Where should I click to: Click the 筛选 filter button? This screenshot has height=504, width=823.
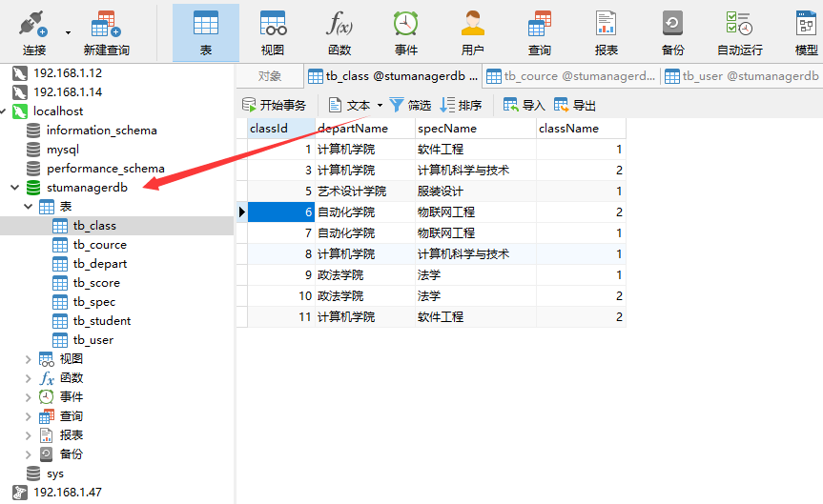pyautogui.click(x=410, y=106)
